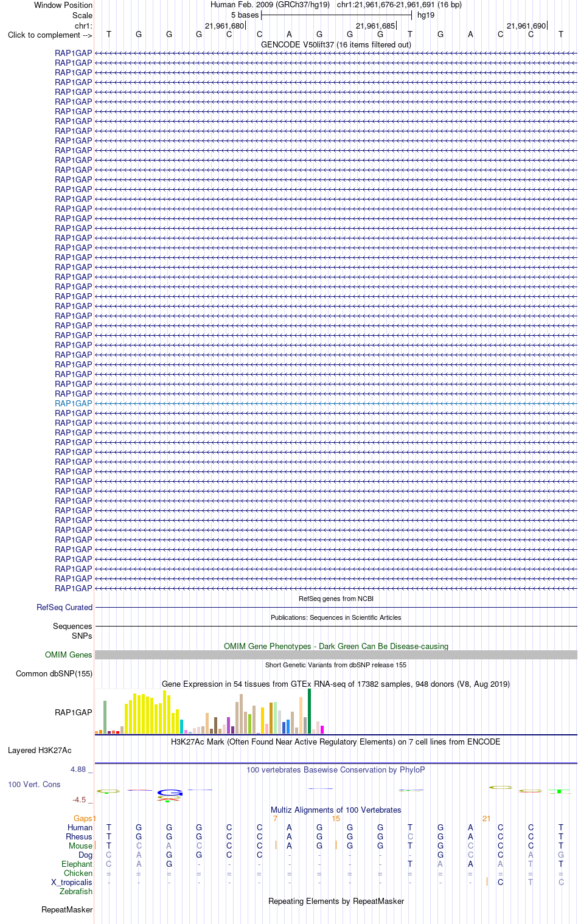Select the Zebrafish alignment row label
Image resolution: width=578 pixels, height=924 pixels.
click(76, 891)
